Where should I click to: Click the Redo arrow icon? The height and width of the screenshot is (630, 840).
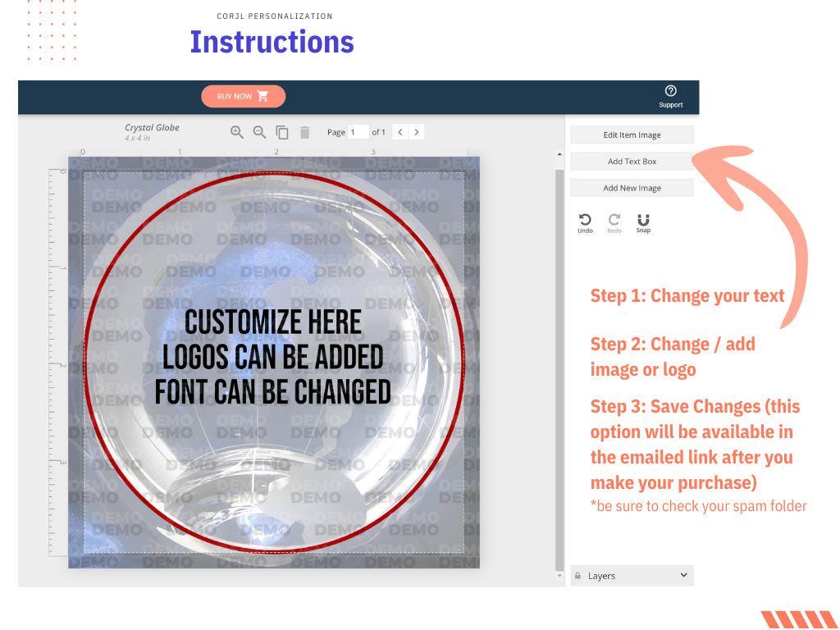(x=614, y=221)
